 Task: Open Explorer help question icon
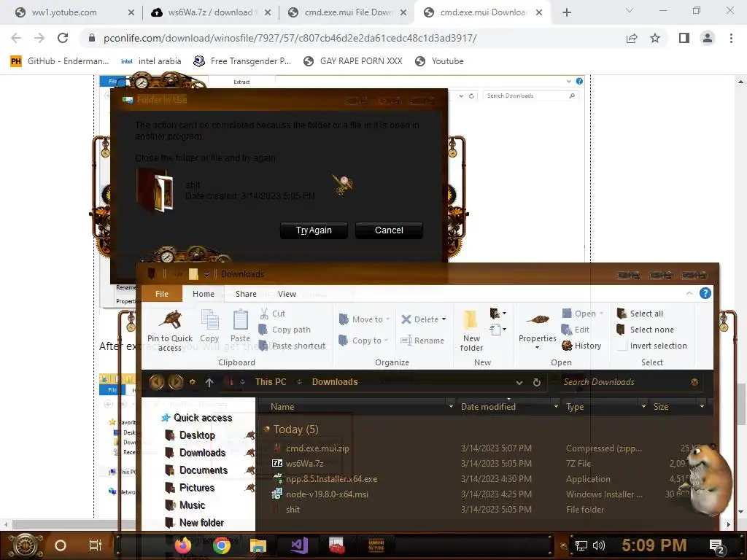pyautogui.click(x=705, y=293)
